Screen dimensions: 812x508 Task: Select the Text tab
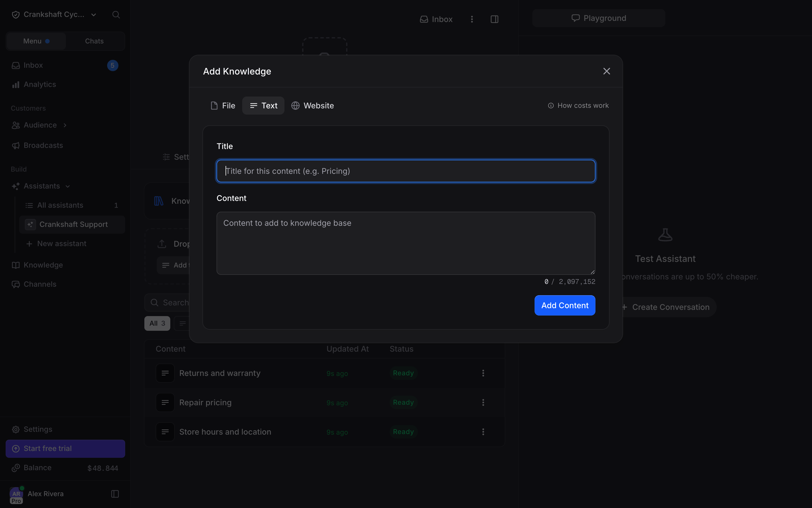263,106
